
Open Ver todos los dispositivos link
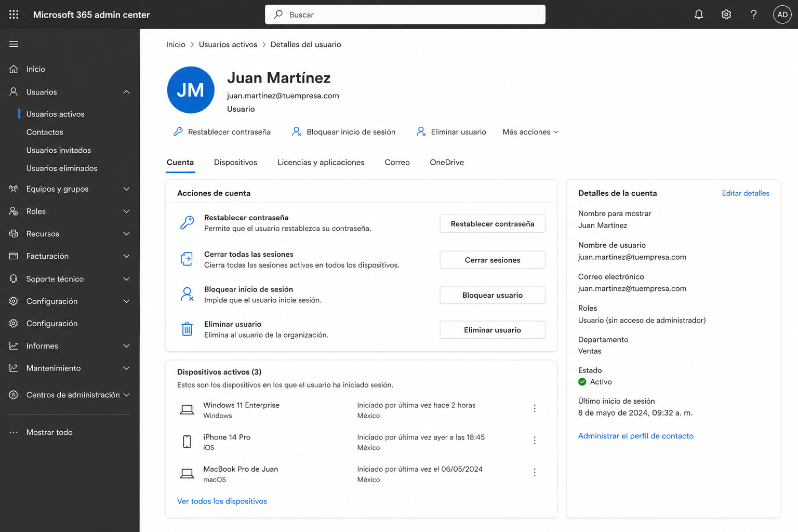pos(222,501)
